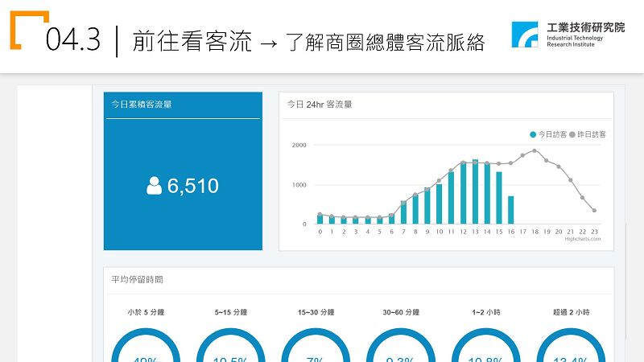Click the donut gauge under 5~15 分鐘
Screen dimensions: 644x362
coord(231,345)
